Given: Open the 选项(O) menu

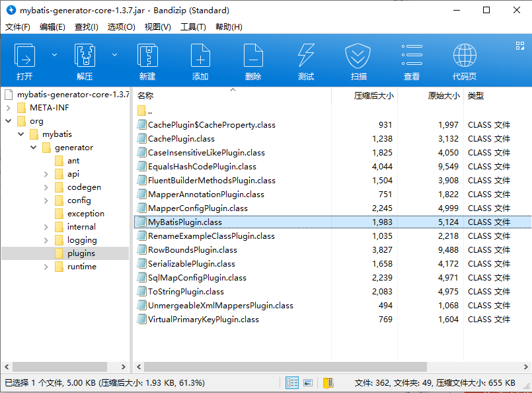Looking at the screenshot, I should coord(121,27).
